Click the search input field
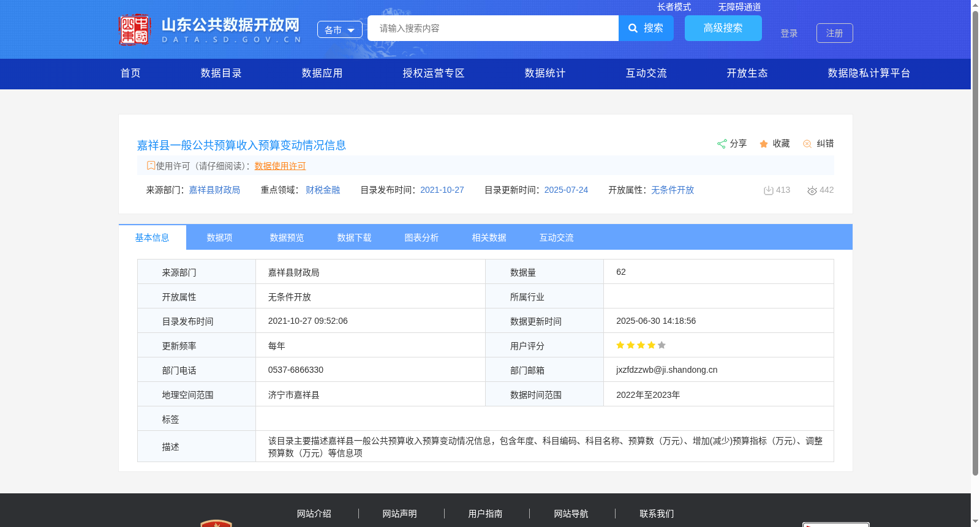The width and height of the screenshot is (980, 527). pos(493,28)
